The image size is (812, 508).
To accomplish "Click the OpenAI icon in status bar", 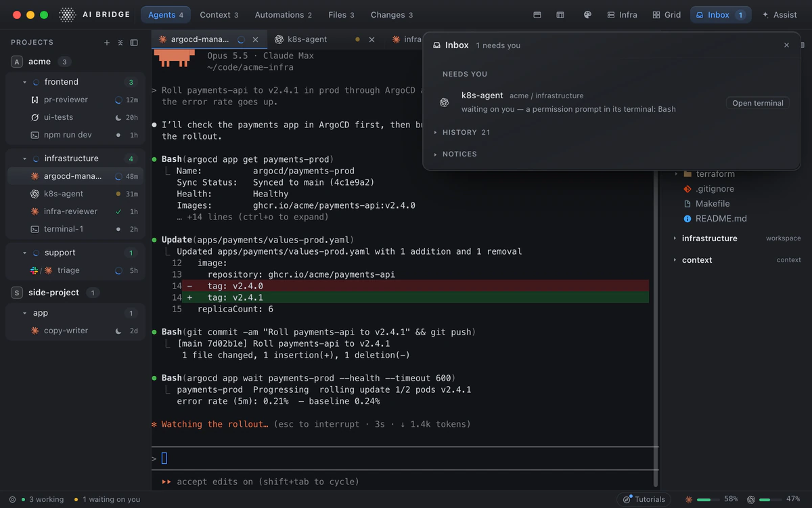I will pos(750,499).
